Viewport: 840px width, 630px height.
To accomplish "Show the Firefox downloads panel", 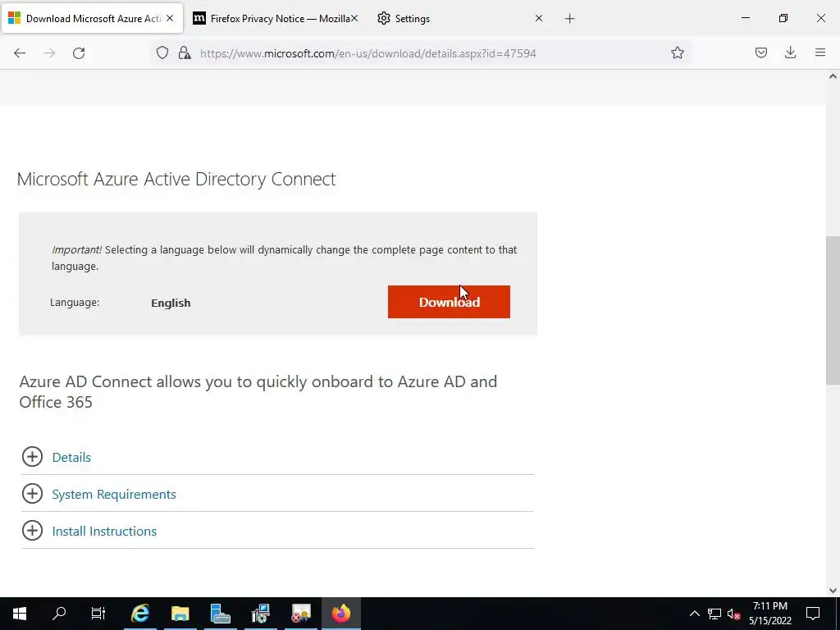I will tap(790, 52).
